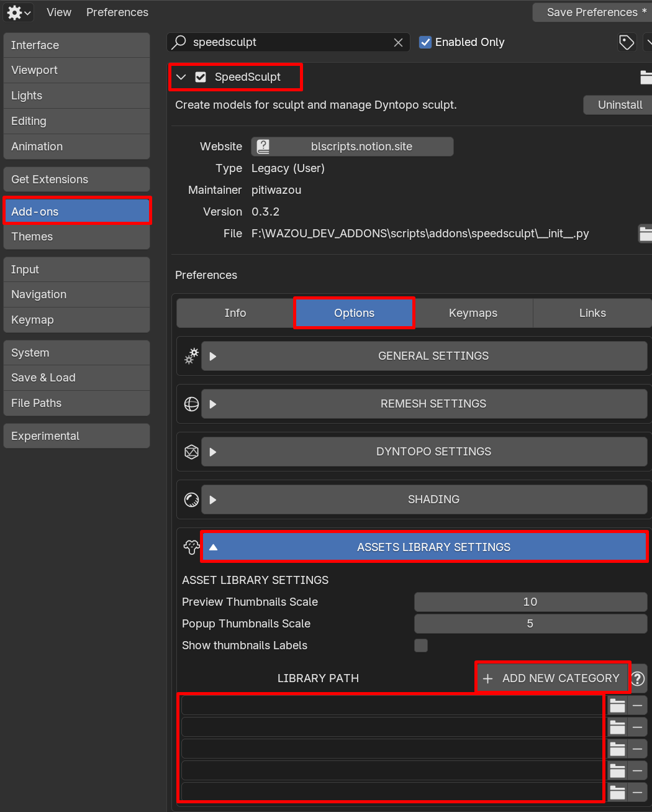The width and height of the screenshot is (652, 812).
Task: Remove the last library path entry
Action: [x=637, y=793]
